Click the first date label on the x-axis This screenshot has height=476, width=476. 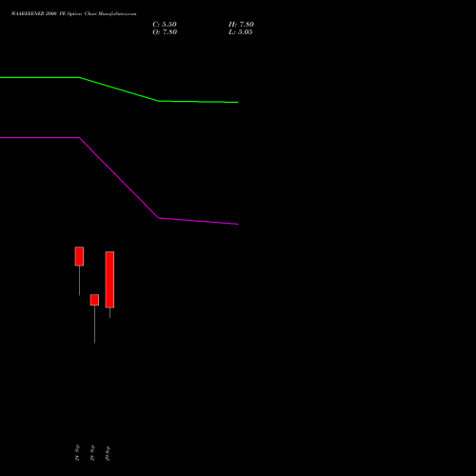point(77,452)
